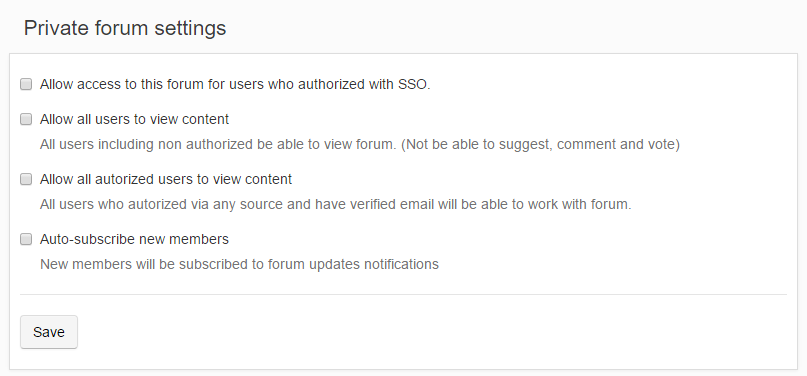This screenshot has width=807, height=376.
Task: Click the horizontal divider above the Save button
Action: (404, 295)
